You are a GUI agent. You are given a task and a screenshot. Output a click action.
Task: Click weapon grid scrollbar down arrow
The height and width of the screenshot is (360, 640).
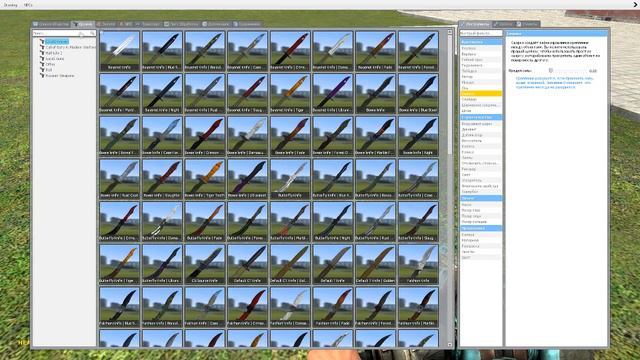pos(450,345)
